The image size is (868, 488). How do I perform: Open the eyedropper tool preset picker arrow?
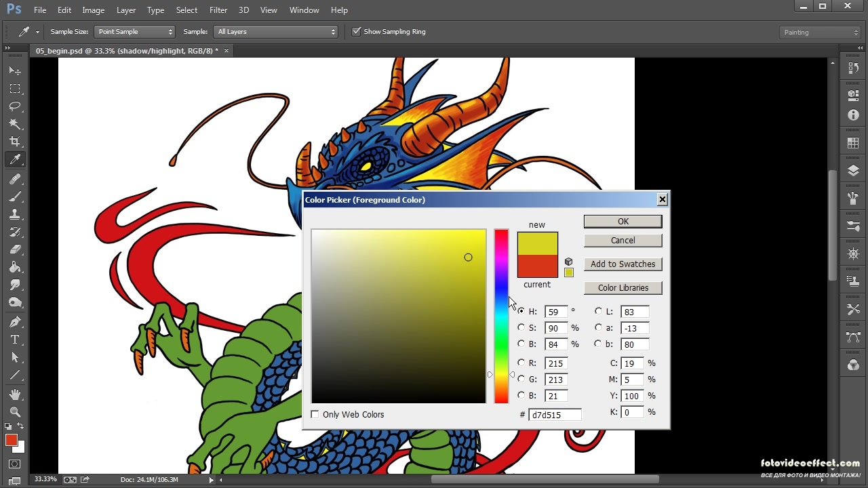pos(37,32)
